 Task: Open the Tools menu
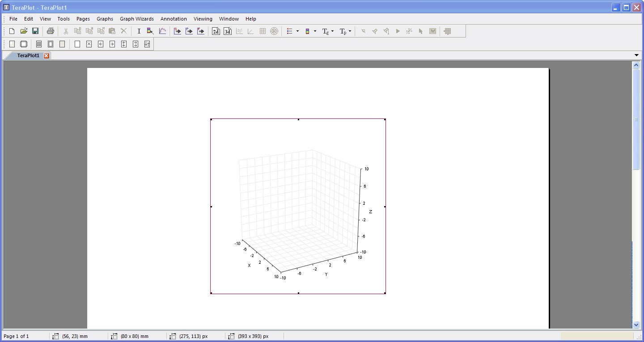pyautogui.click(x=64, y=19)
